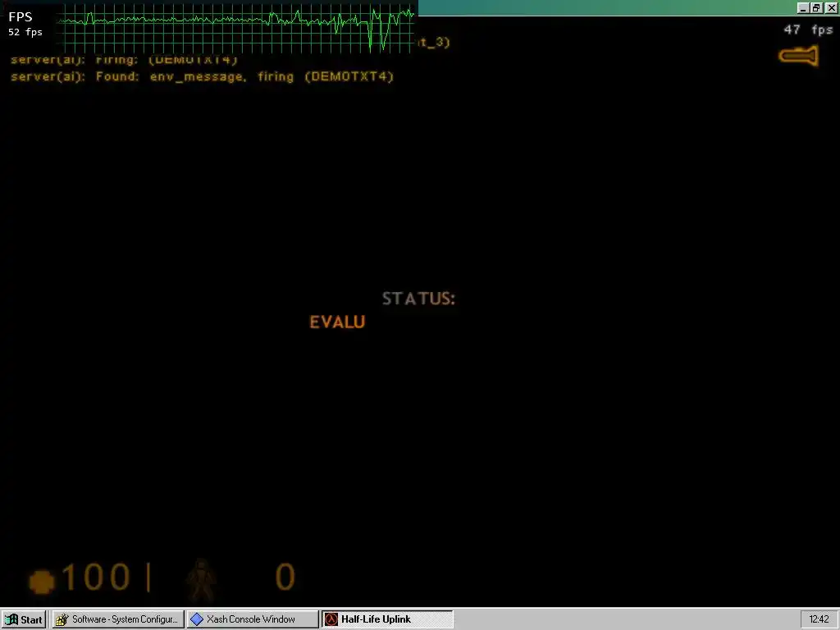Click the taskbar clock showing 12:42
The image size is (840, 630).
819,619
